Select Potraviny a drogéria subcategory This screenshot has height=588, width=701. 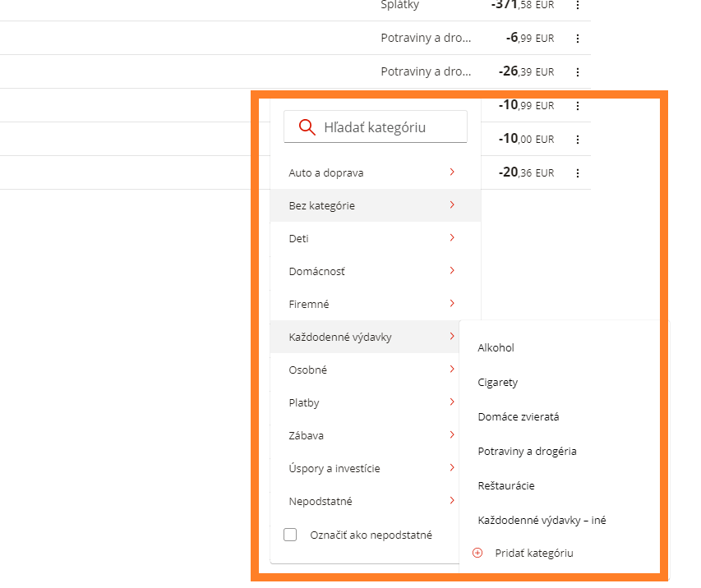527,452
